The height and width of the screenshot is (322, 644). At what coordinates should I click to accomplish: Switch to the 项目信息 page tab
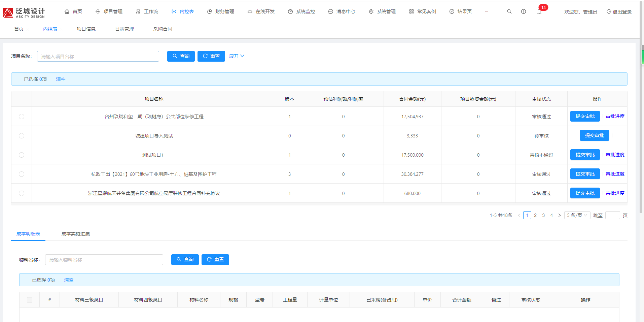click(86, 29)
